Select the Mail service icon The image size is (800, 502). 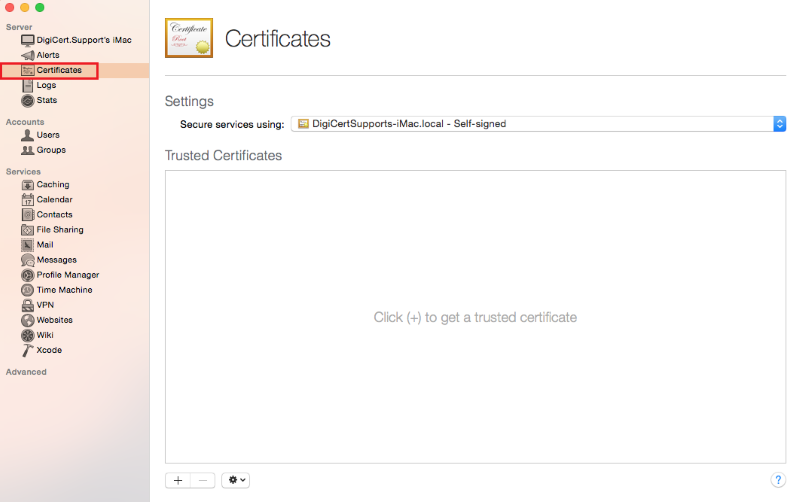pos(28,245)
